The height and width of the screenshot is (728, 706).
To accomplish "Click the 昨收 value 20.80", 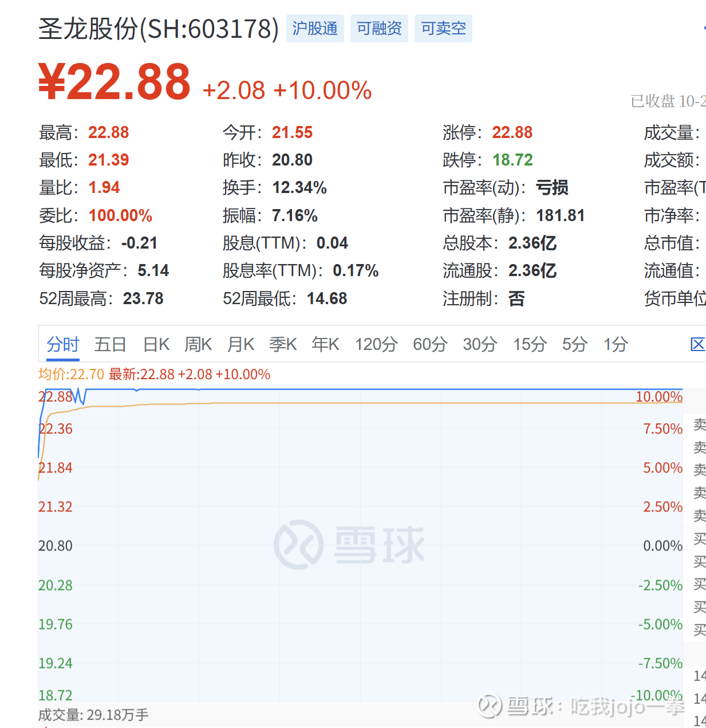I will [x=292, y=160].
